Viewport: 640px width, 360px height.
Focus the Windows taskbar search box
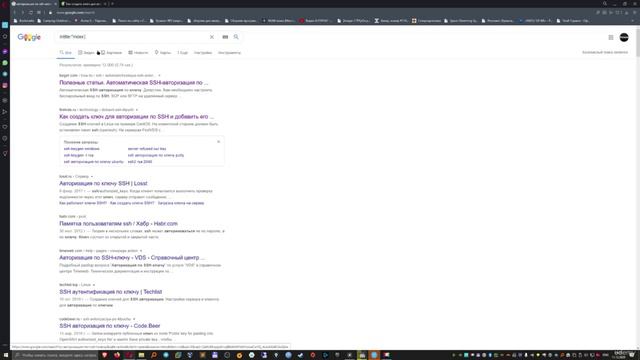[56, 356]
